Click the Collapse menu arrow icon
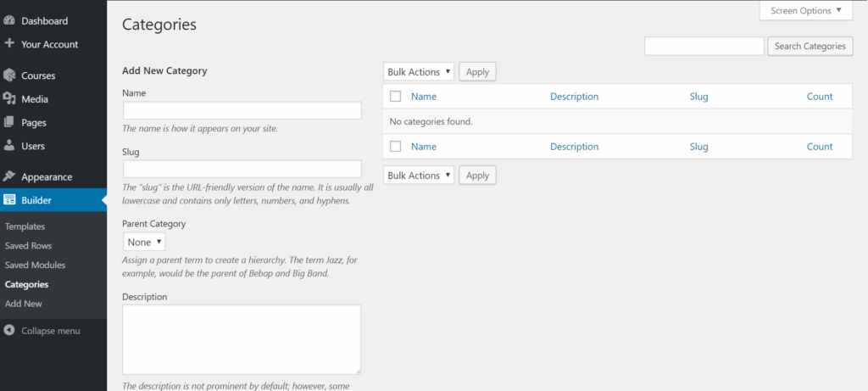The height and width of the screenshot is (391, 868). 9,331
